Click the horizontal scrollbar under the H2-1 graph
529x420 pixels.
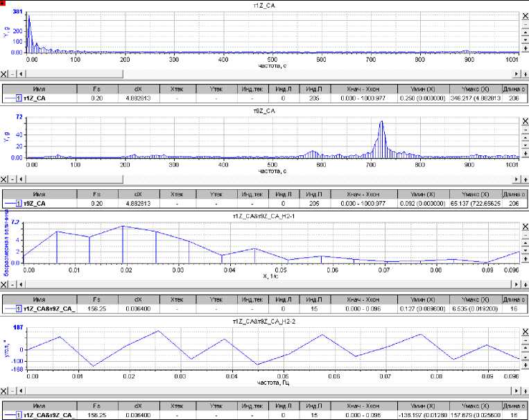[x=268, y=284]
